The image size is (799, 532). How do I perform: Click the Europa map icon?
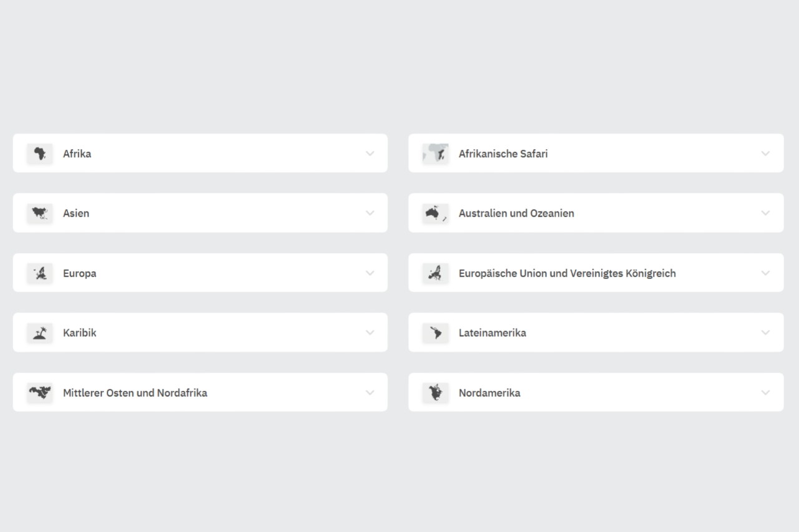40,273
